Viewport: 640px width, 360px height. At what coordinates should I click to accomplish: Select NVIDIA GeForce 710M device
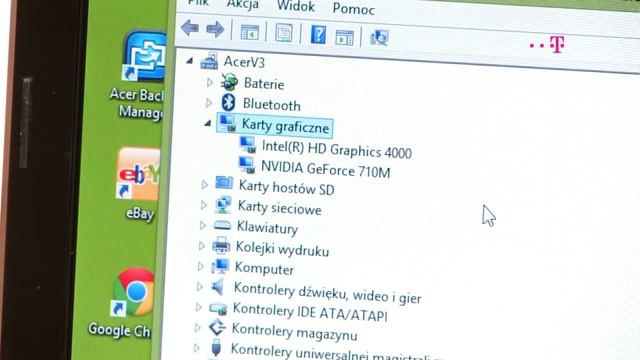click(x=325, y=169)
